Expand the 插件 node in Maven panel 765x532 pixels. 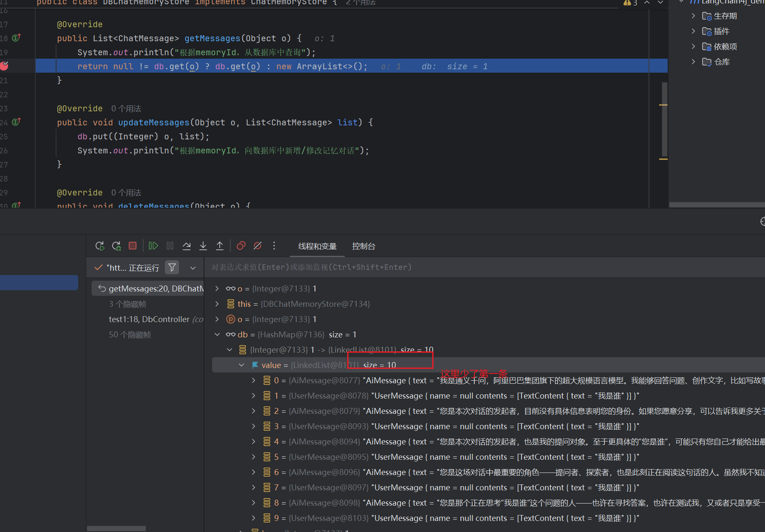(693, 31)
